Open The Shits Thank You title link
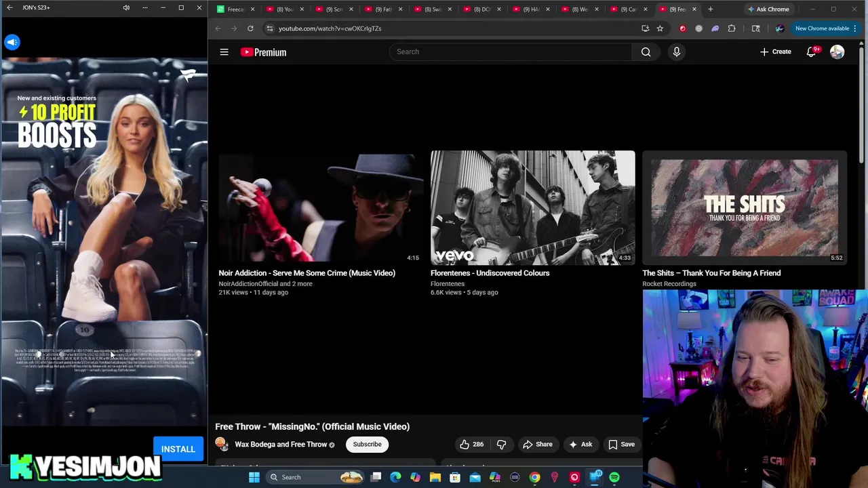 pyautogui.click(x=711, y=273)
